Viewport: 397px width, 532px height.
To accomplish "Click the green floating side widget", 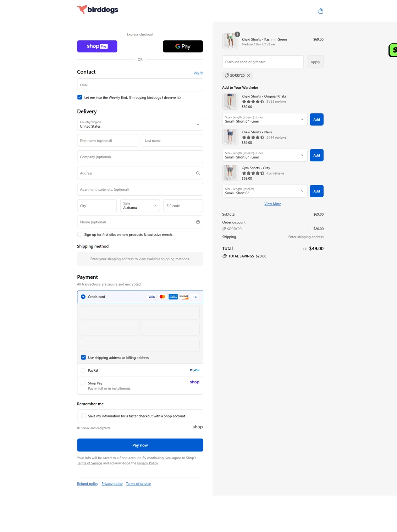I will (393, 50).
